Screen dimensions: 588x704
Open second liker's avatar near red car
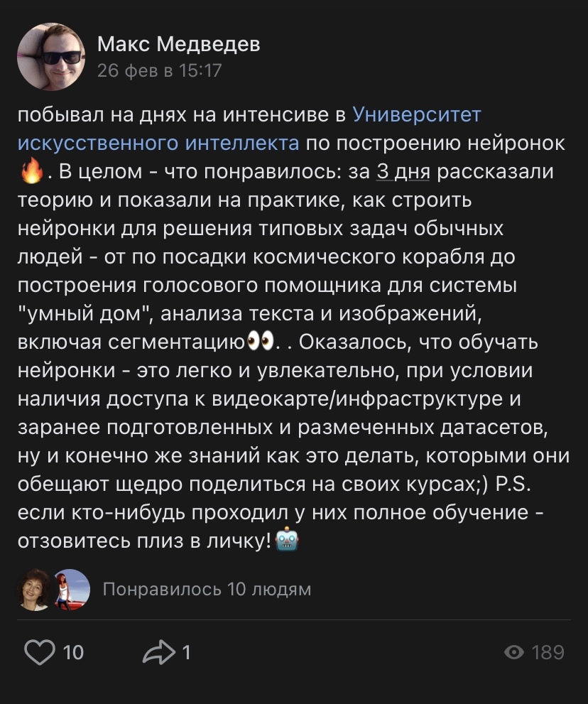tap(71, 590)
